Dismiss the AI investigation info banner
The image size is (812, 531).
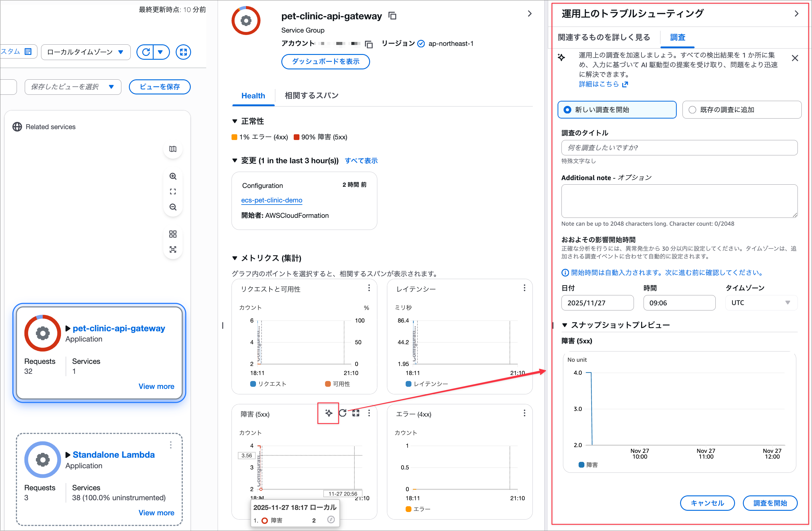pyautogui.click(x=794, y=58)
